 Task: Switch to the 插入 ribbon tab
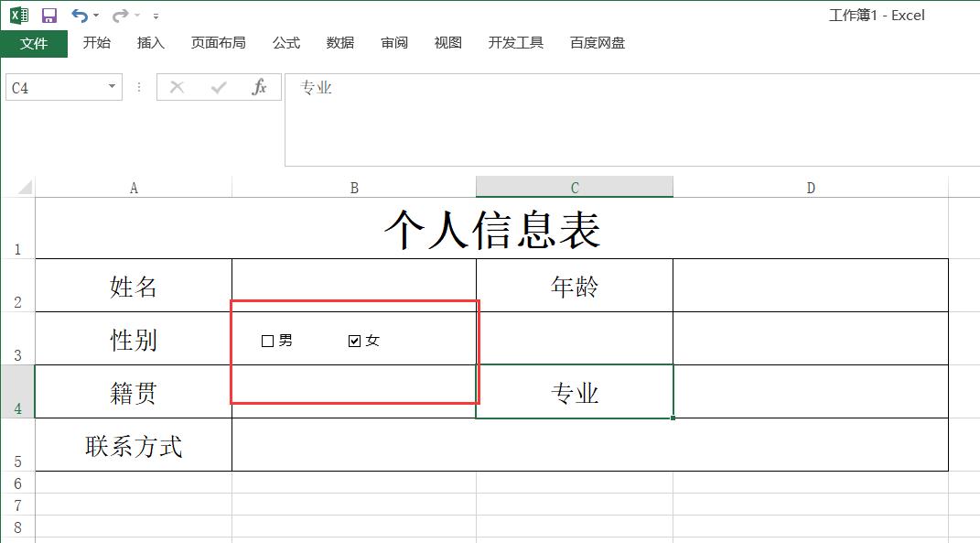[x=151, y=42]
